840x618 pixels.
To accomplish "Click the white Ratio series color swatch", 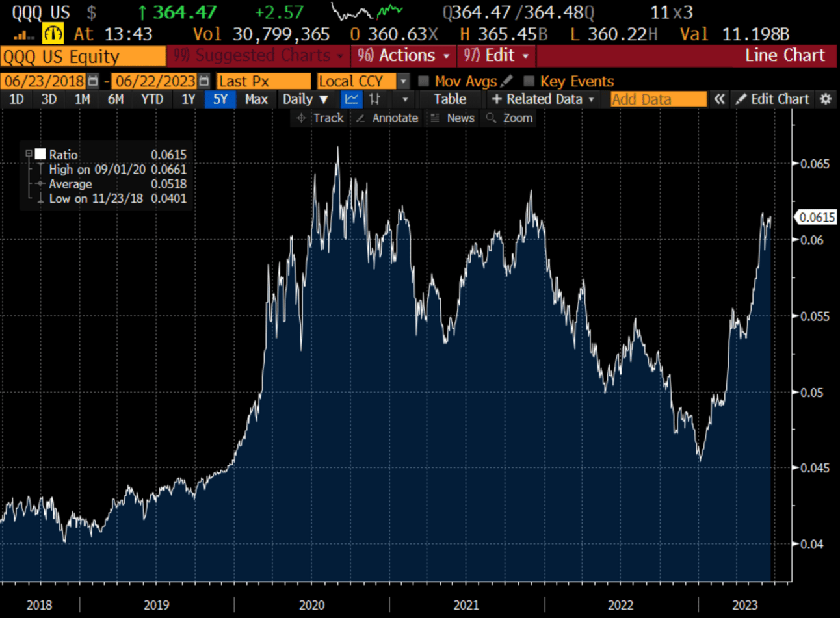I will coord(40,154).
